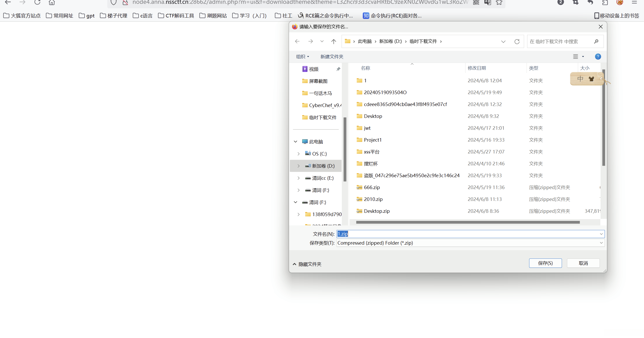Toggle 隐藏文件夹 pane

(307, 264)
